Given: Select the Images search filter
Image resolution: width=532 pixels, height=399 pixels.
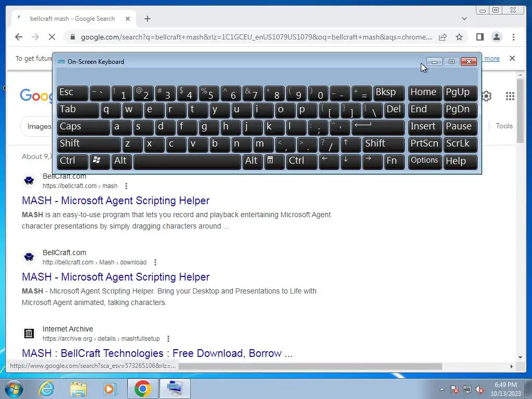Looking at the screenshot, I should tap(38, 126).
